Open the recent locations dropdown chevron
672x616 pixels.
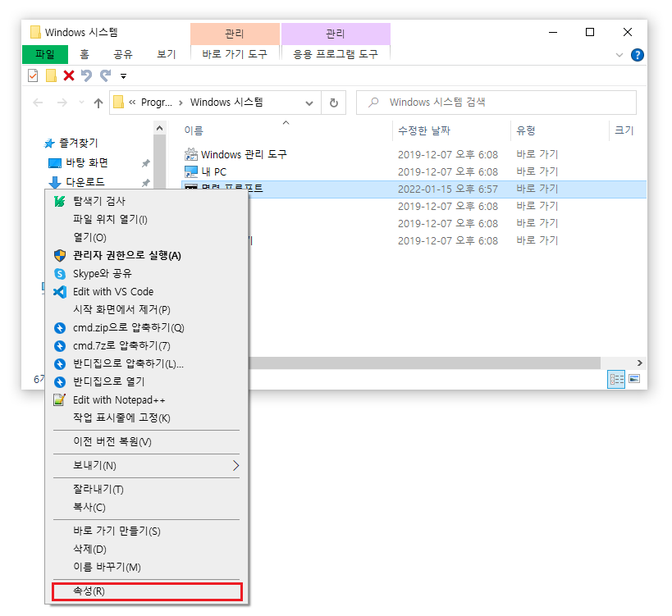coord(81,103)
